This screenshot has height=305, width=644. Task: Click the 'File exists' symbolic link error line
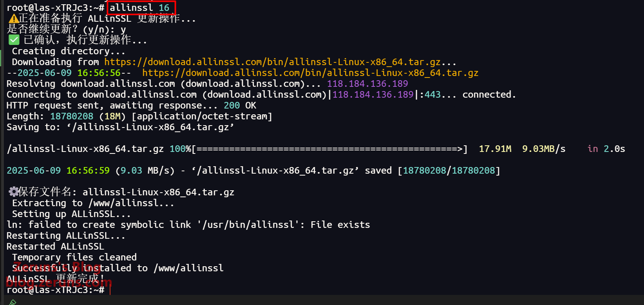click(188, 225)
